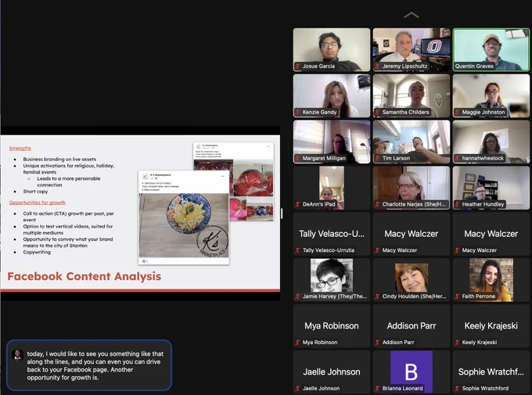Click Josue Garcia's muted microphone icon
The width and height of the screenshot is (532, 395).
[297, 66]
